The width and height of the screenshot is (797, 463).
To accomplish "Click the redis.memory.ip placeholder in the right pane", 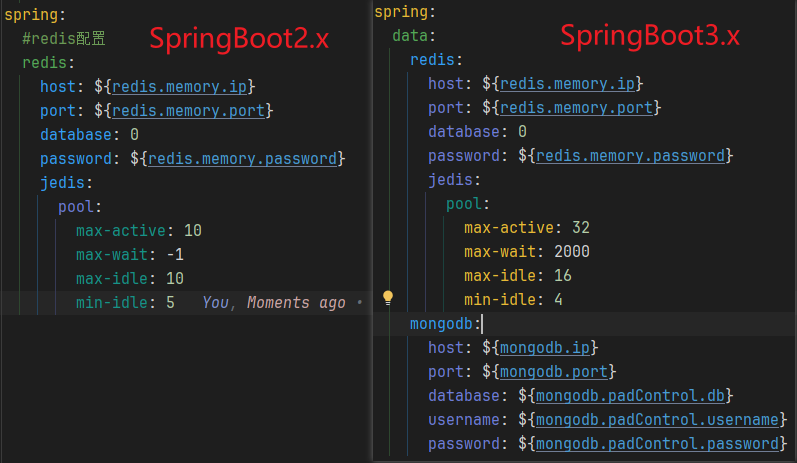I will (x=567, y=84).
